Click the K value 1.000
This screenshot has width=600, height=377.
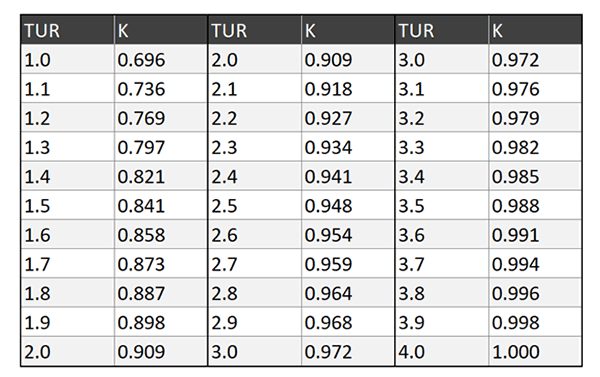pos(535,351)
